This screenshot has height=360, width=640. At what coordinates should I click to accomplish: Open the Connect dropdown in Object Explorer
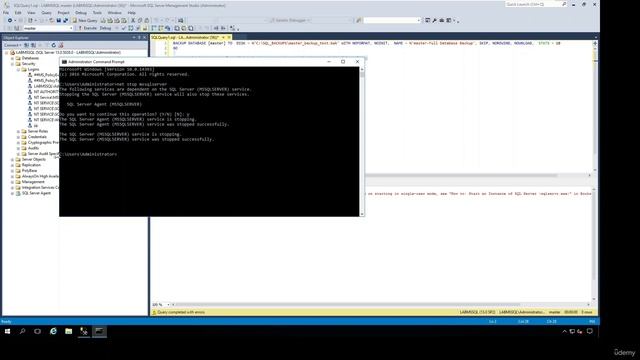pos(12,45)
